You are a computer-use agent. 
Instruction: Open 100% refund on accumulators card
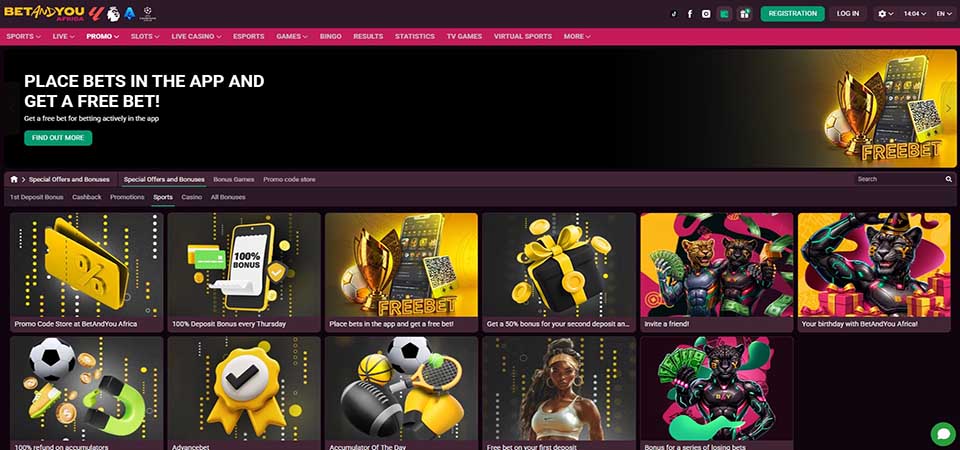[x=87, y=393]
